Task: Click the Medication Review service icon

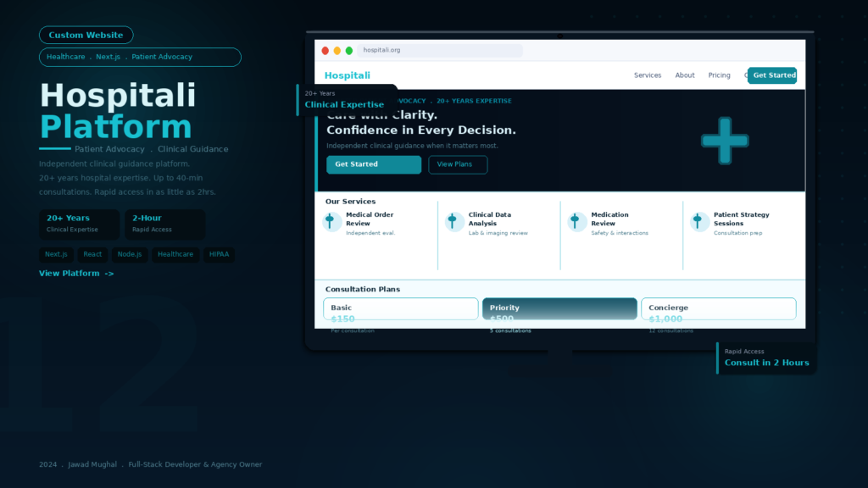Action: click(576, 222)
